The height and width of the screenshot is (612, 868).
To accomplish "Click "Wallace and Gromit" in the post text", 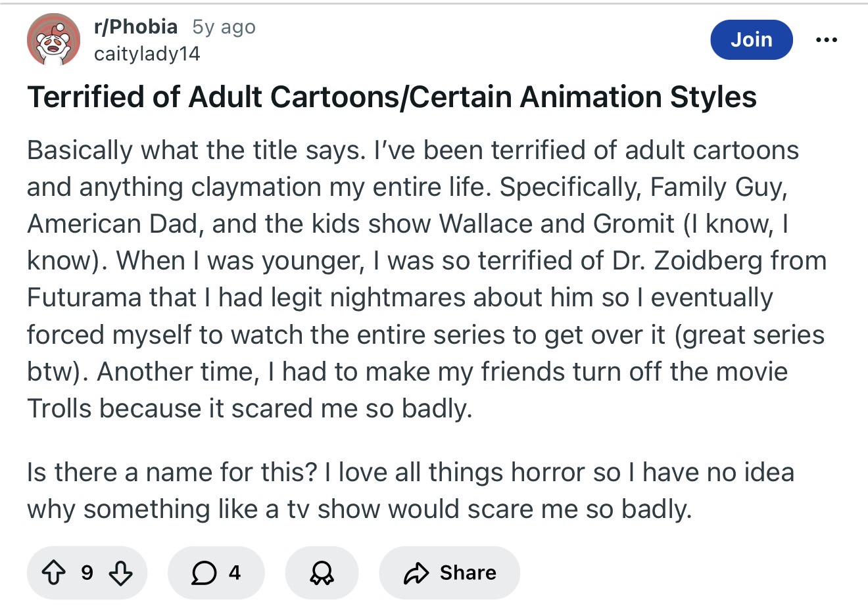I will coord(556,224).
